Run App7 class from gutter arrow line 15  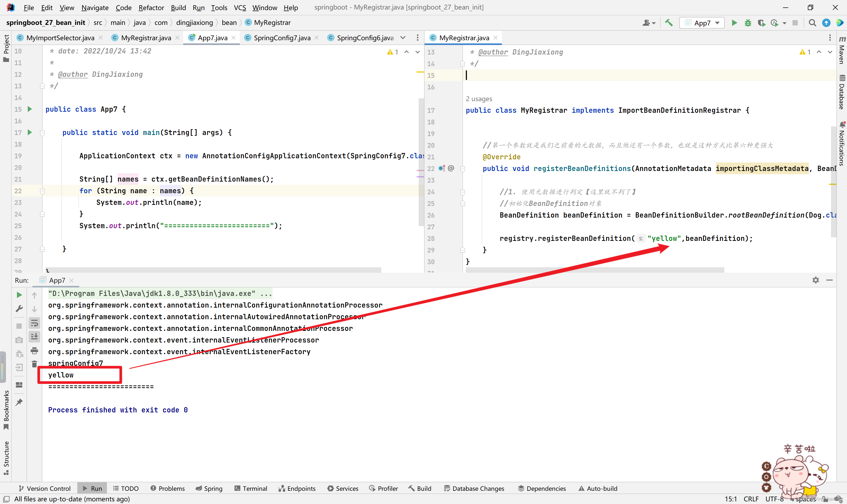coord(30,109)
